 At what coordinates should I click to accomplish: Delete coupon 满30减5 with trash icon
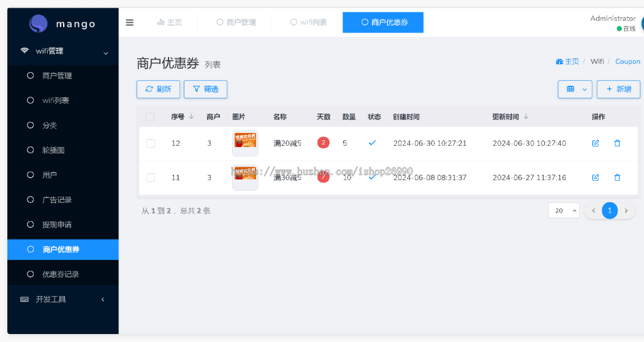(617, 178)
